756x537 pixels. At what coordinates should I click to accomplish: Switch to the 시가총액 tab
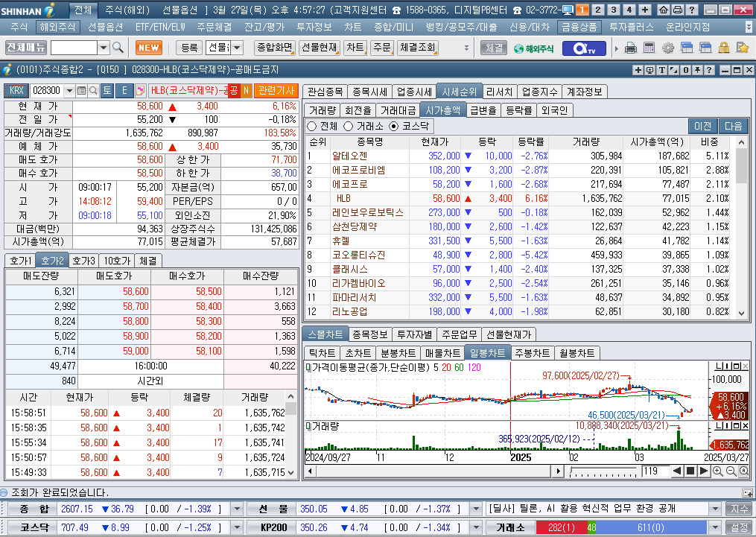[442, 110]
